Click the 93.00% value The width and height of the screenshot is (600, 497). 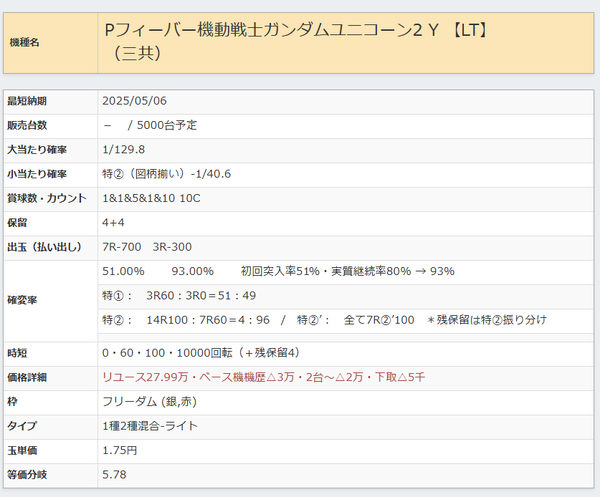(x=192, y=271)
